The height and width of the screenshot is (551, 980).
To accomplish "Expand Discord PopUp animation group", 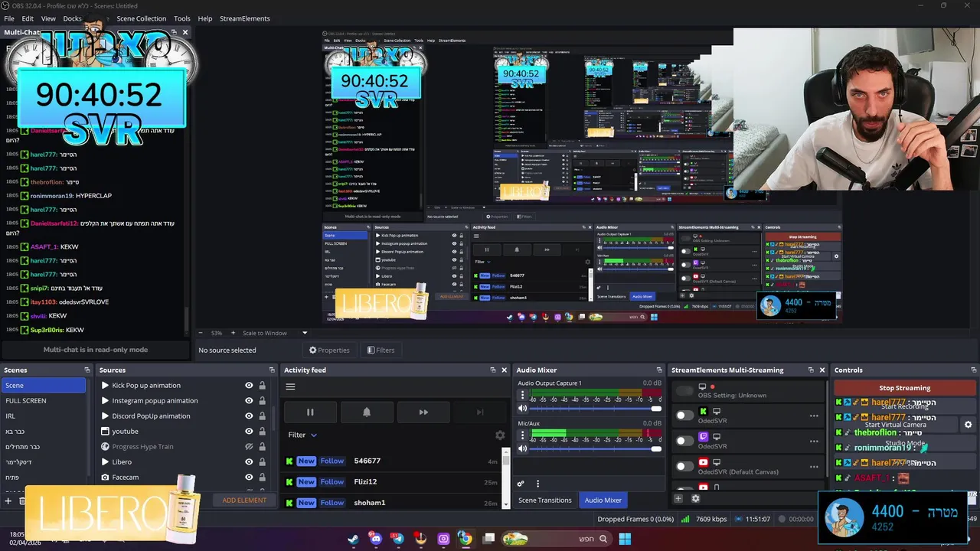I will 105,416.
